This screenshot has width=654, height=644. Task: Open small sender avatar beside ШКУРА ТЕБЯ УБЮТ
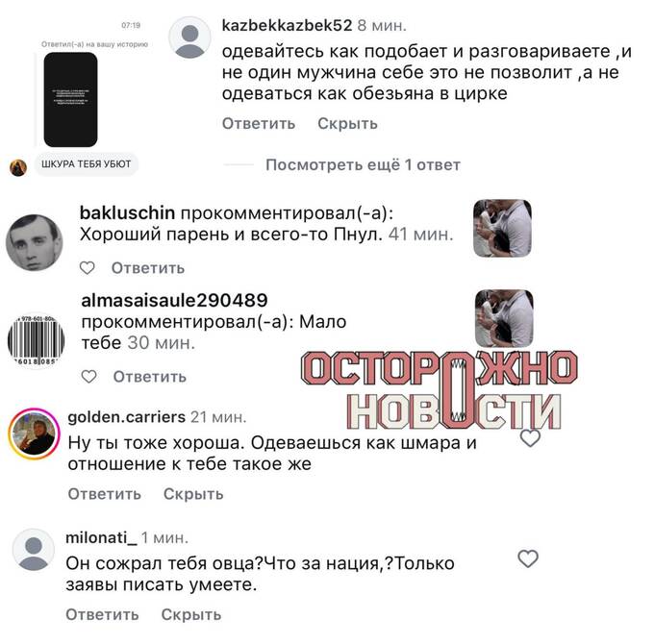point(18,167)
